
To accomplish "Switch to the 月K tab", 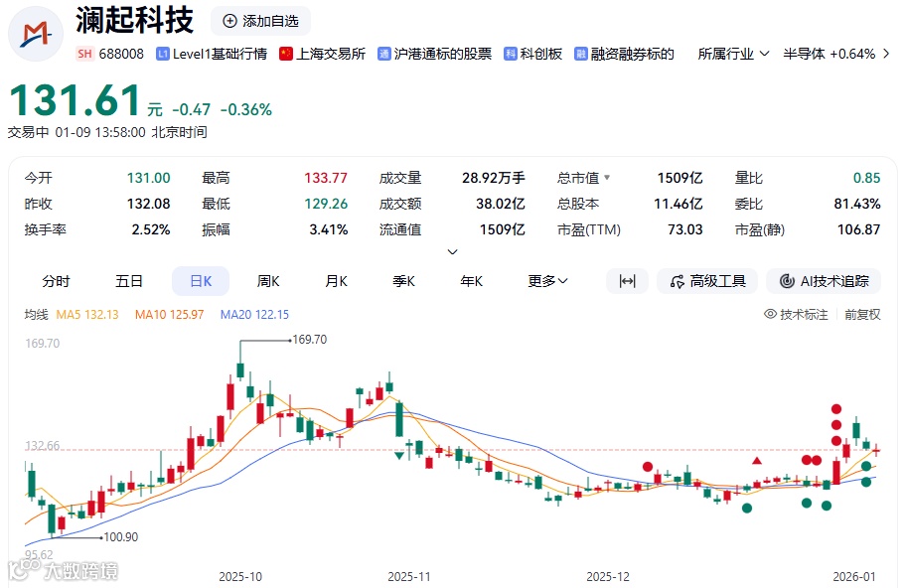I will coord(337,281).
